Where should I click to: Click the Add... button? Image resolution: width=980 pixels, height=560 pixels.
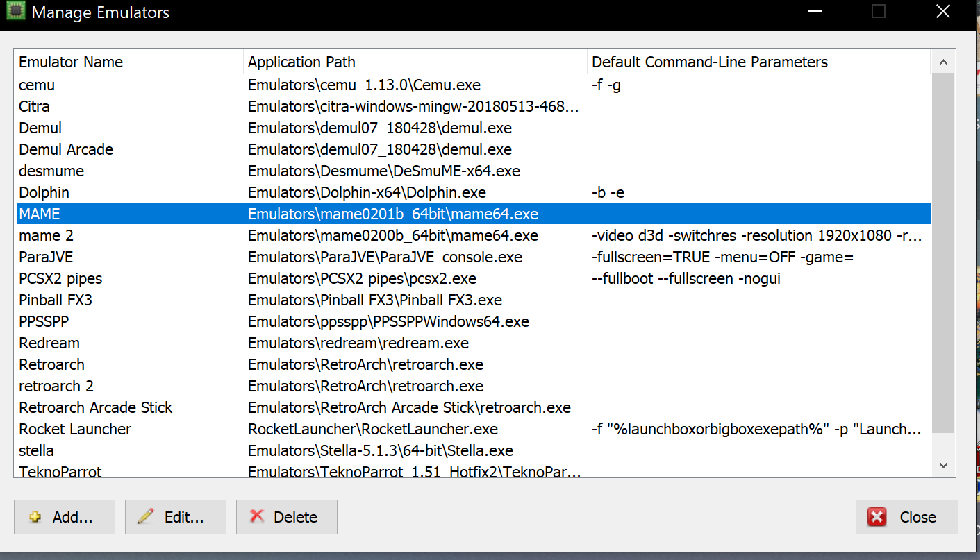65,517
